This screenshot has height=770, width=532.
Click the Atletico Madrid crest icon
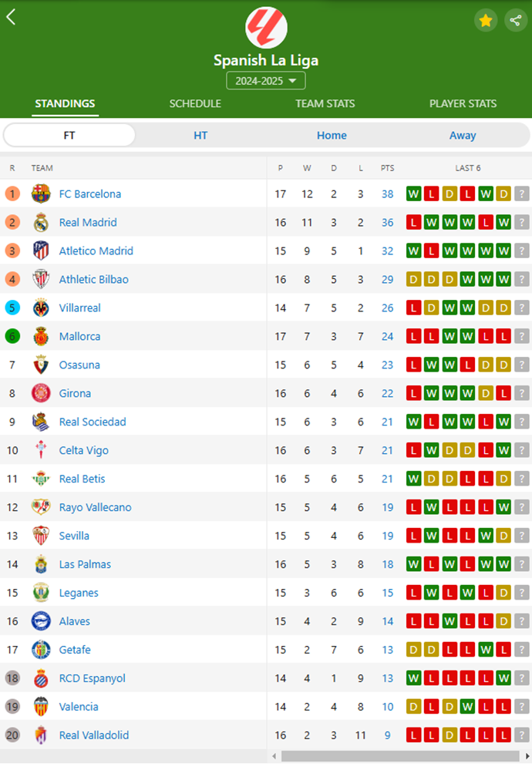tap(41, 251)
